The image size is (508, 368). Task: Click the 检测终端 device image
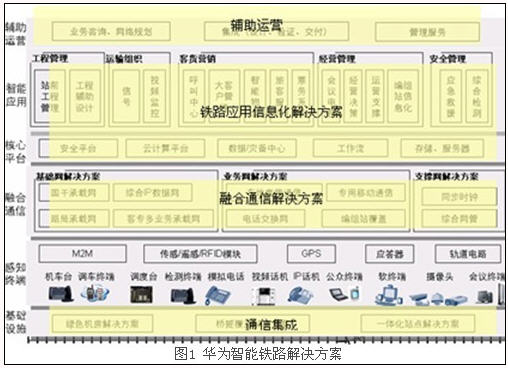(183, 295)
